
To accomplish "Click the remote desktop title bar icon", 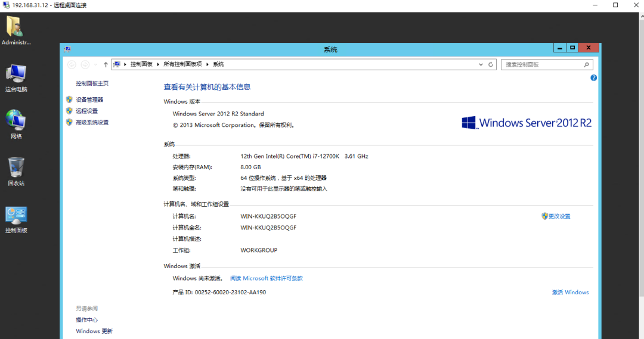I will tap(6, 5).
